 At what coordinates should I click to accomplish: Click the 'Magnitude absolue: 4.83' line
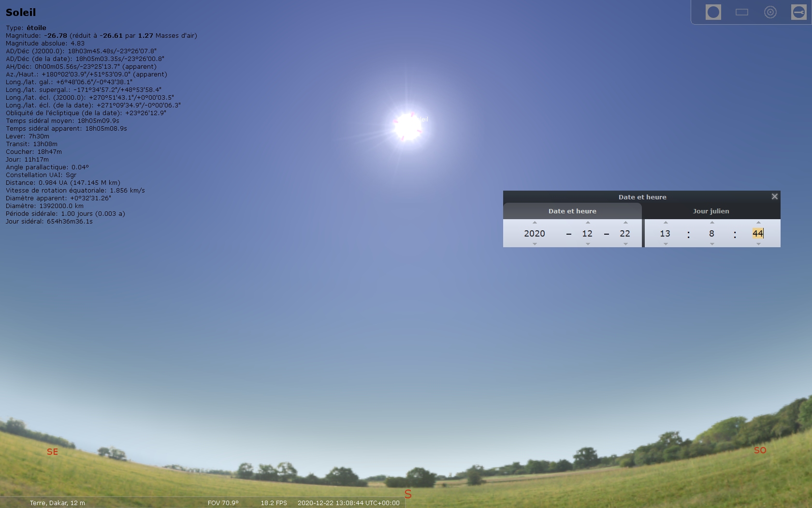[45, 43]
